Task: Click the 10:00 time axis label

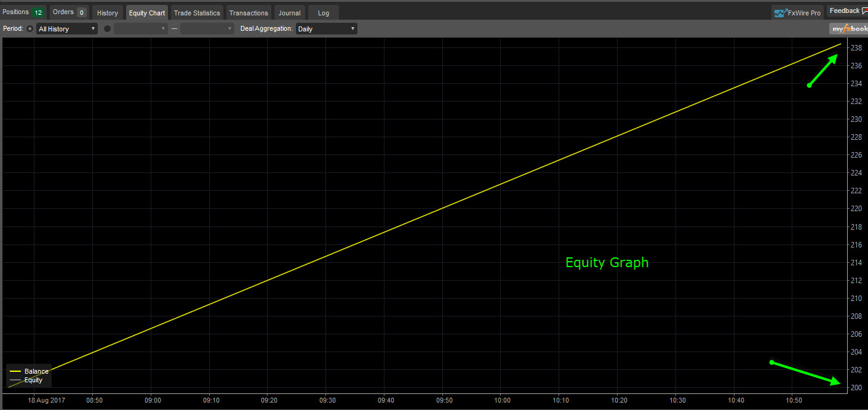Action: click(x=501, y=400)
